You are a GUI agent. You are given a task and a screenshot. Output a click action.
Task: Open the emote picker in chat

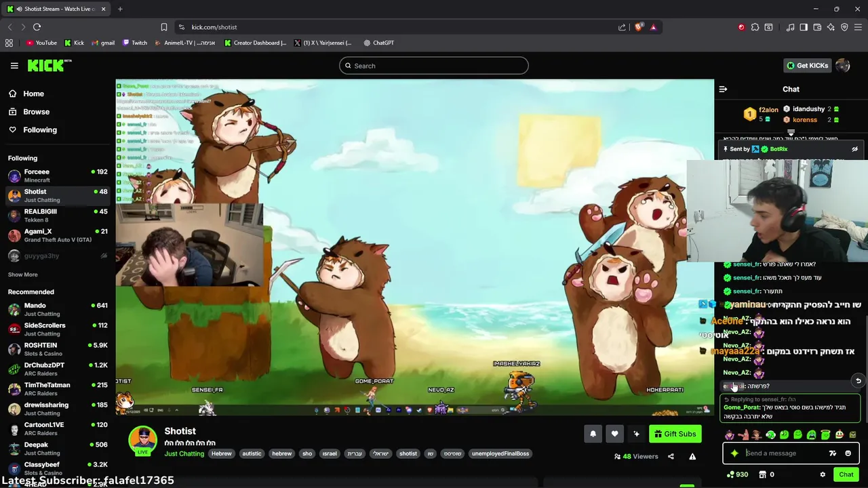(x=848, y=453)
